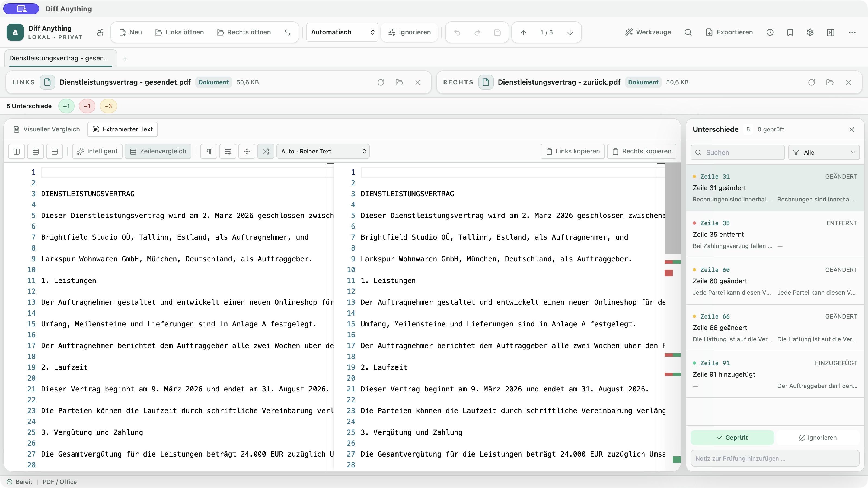Add a new tab with plus
This screenshot has width=868, height=488.
click(x=125, y=59)
